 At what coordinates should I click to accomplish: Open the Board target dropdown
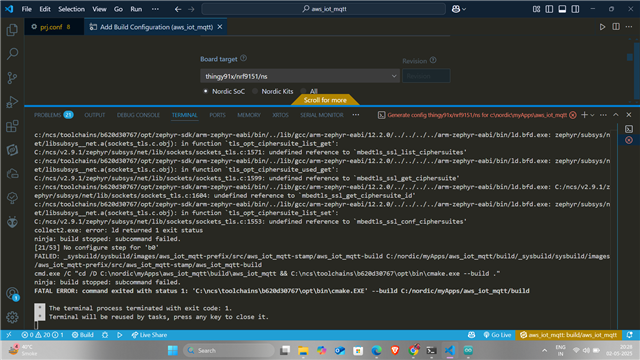(x=300, y=76)
